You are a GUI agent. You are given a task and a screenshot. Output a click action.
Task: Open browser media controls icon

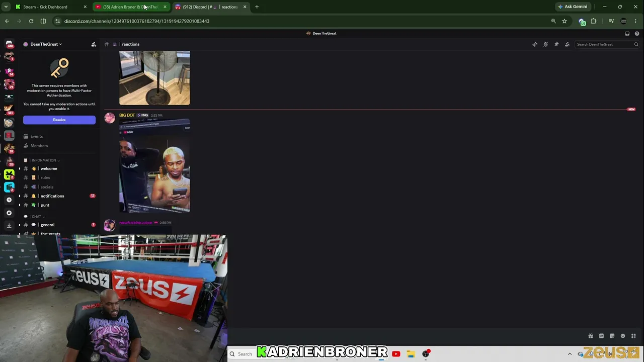[611, 21]
